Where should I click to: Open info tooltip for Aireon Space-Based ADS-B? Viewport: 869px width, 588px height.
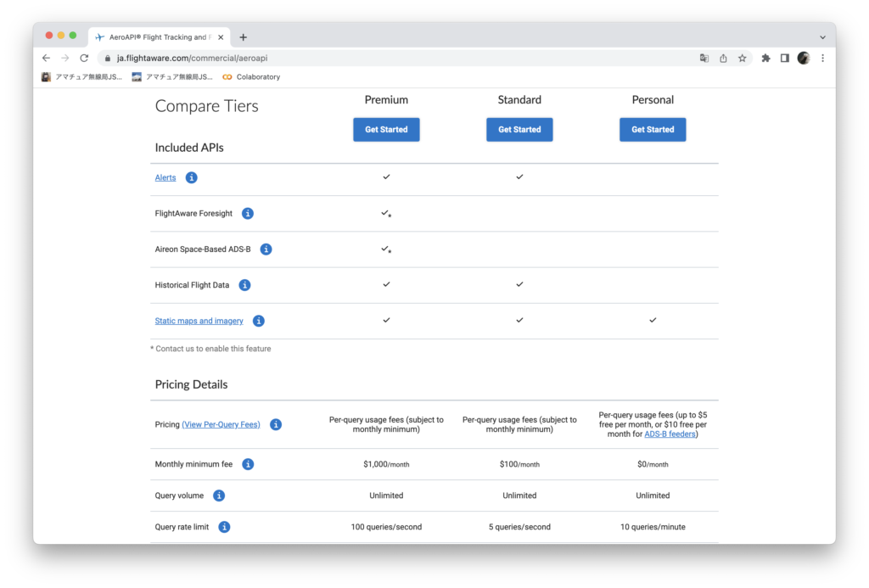pos(266,249)
